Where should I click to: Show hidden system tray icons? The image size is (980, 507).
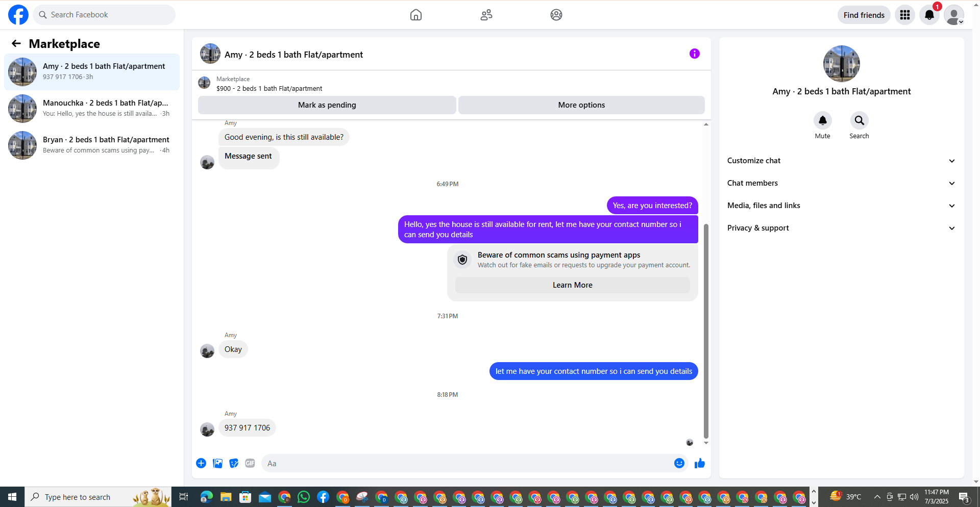pyautogui.click(x=877, y=497)
